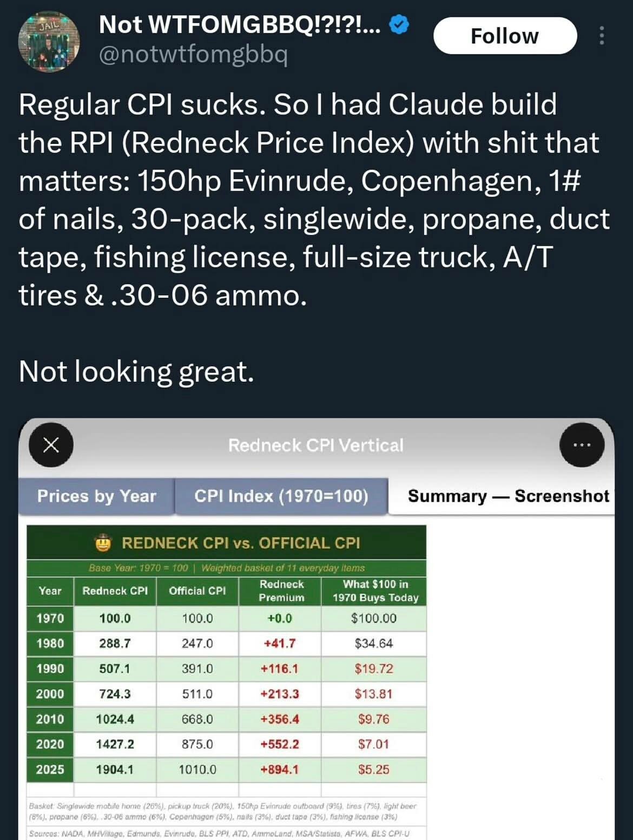Open the tweet author's profile picture
Viewport: 633px width, 840px height.
(x=49, y=41)
